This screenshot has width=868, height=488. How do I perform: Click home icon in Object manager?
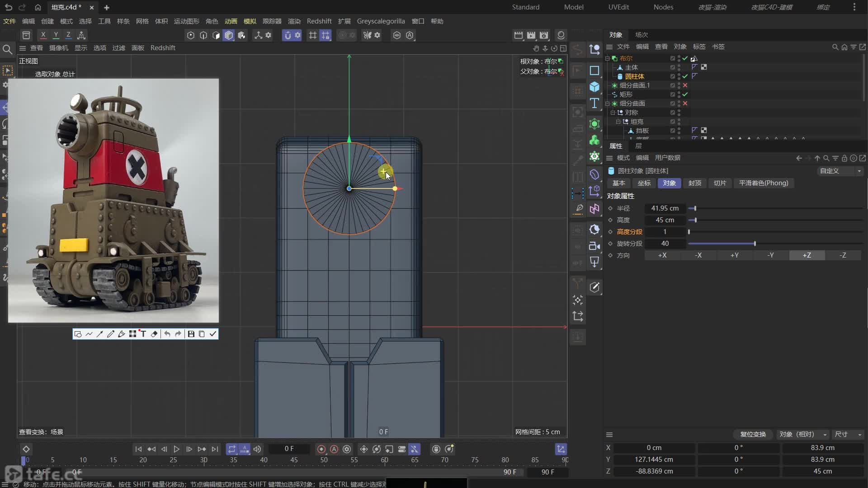click(x=844, y=47)
